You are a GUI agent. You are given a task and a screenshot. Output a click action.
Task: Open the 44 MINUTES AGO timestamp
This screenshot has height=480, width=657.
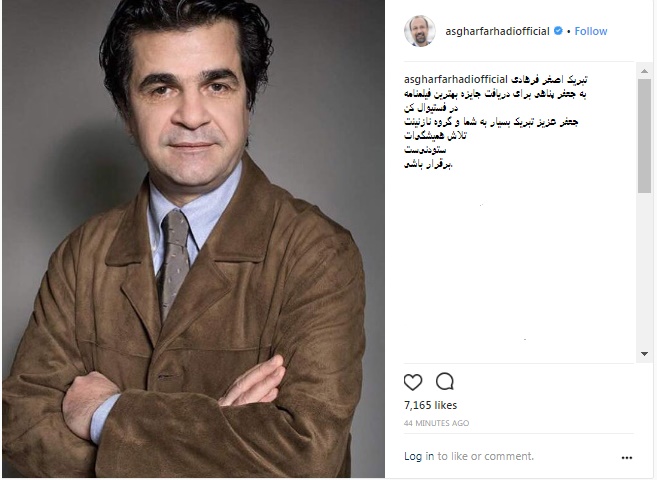tap(436, 423)
